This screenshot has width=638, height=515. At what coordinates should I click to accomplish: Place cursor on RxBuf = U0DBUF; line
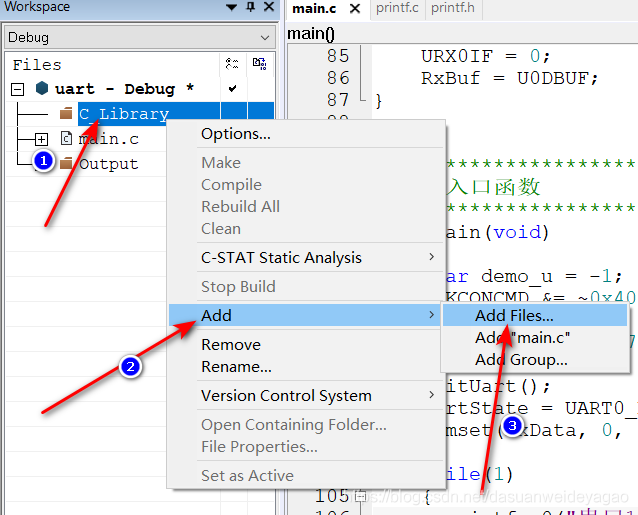click(x=509, y=78)
